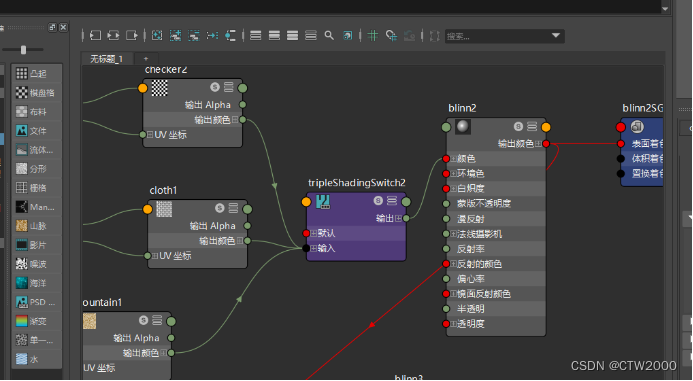
Task: Add selected nodes to graph icon
Action: point(175,35)
